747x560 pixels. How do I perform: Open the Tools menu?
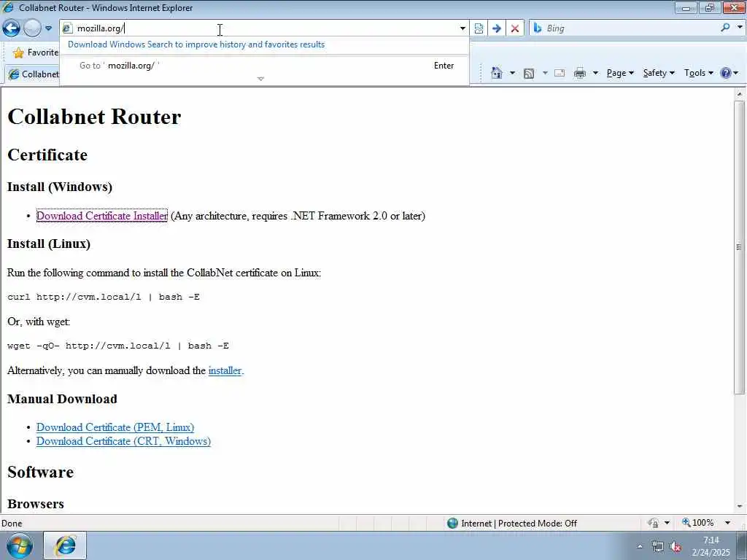[698, 73]
